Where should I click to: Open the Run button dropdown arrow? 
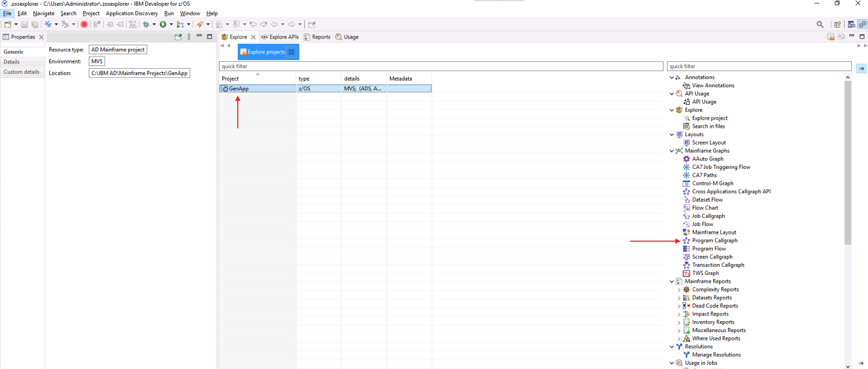[171, 24]
